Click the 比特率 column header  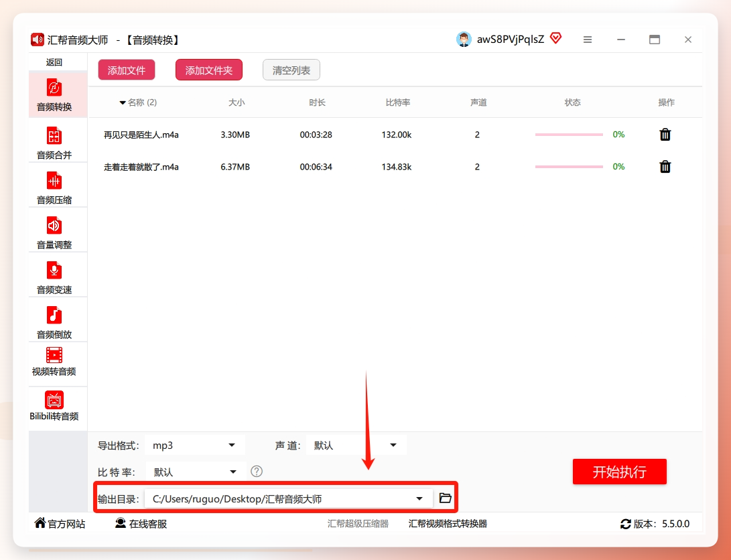tap(398, 102)
